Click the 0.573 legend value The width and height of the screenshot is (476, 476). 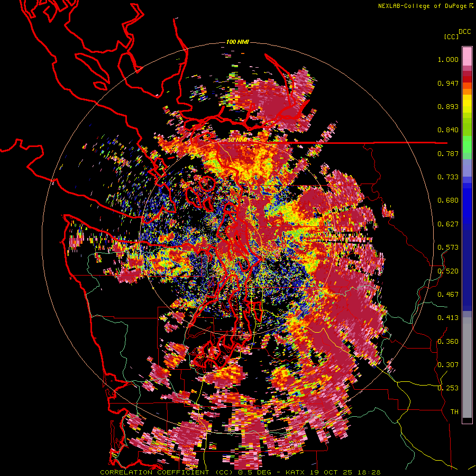(448, 248)
